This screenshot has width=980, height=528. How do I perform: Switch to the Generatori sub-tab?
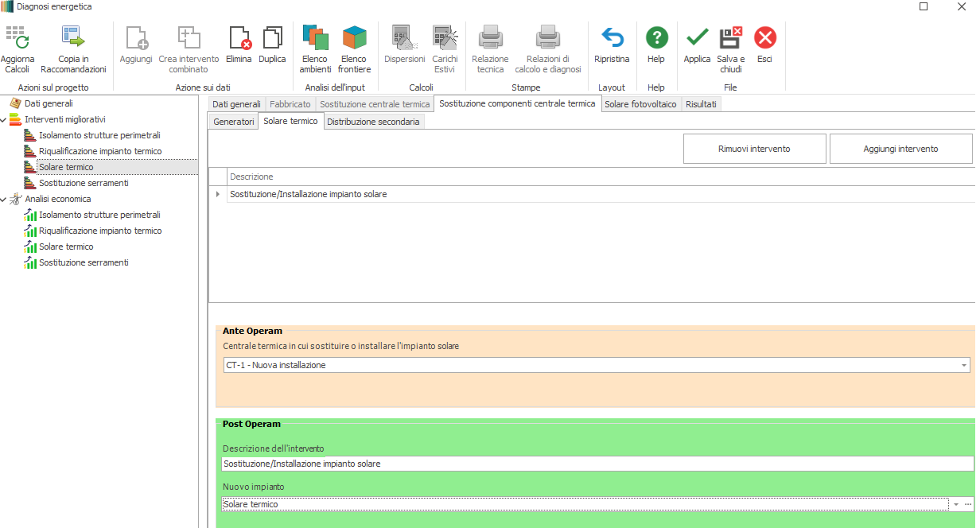233,122
